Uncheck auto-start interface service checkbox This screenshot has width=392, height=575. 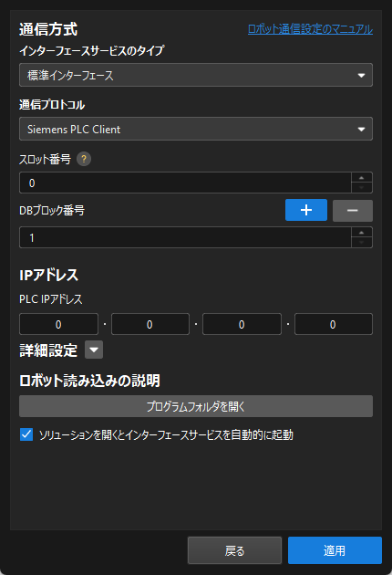[x=26, y=434]
